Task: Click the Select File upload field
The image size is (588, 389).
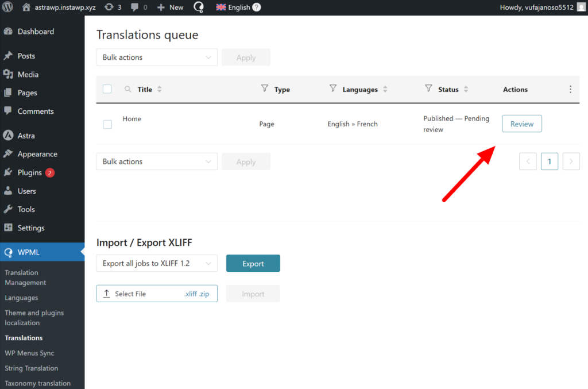Action: point(157,294)
